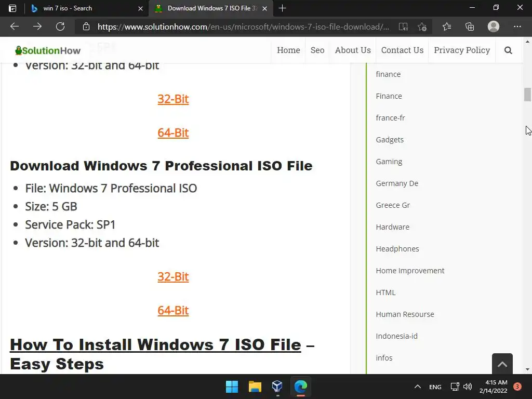Close the Download Windows 7 ISO tab
Image resolution: width=532 pixels, height=399 pixels.
(x=264, y=8)
